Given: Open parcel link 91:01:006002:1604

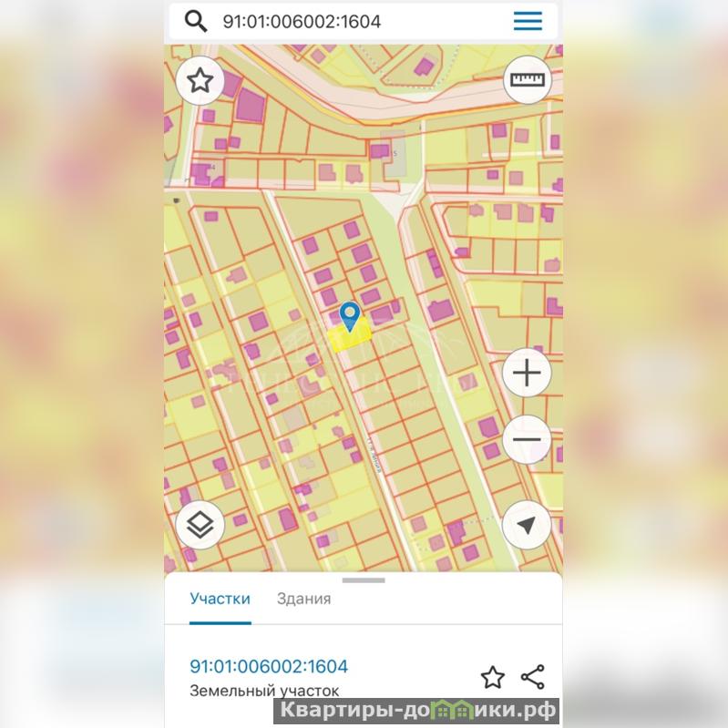Looking at the screenshot, I should [269, 666].
